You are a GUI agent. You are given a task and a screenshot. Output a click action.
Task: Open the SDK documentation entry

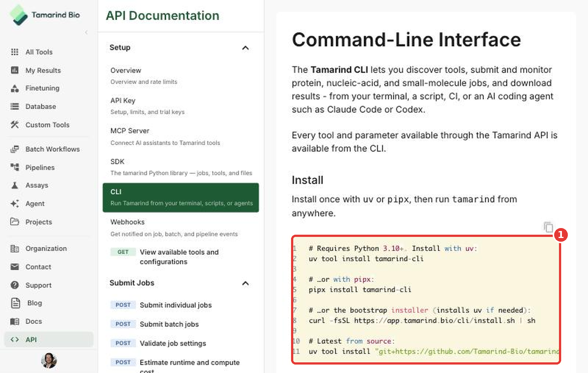181,167
